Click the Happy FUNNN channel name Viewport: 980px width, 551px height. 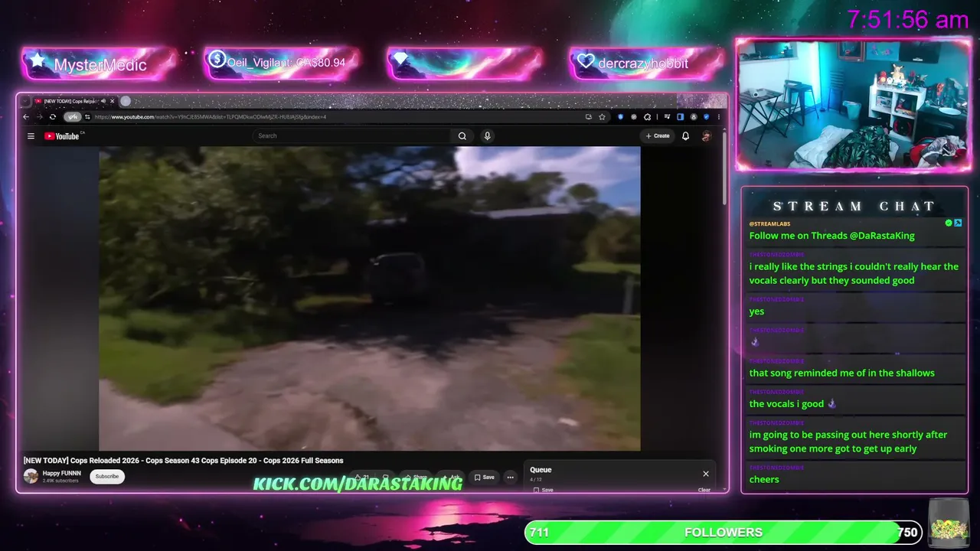(62, 474)
